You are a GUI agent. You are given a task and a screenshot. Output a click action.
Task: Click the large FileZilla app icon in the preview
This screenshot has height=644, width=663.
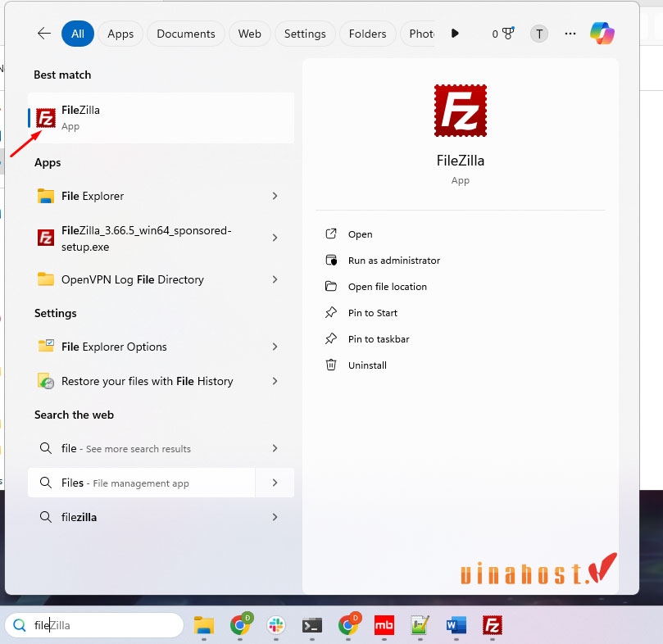(460, 110)
